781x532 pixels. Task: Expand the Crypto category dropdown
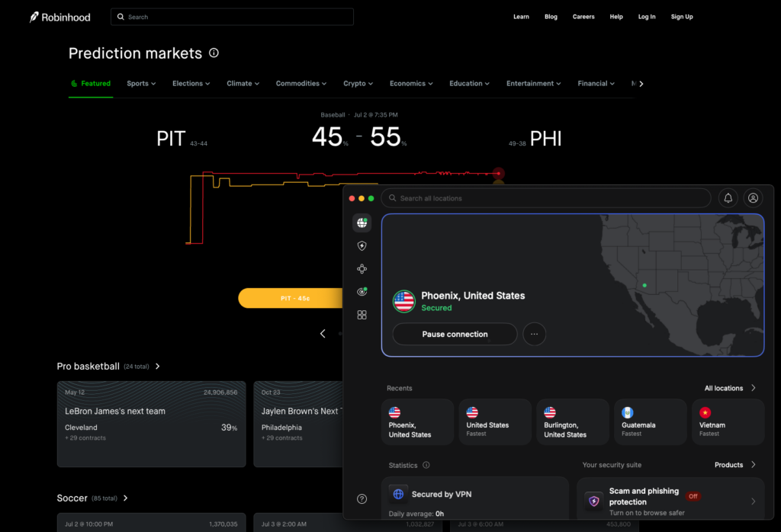(358, 84)
